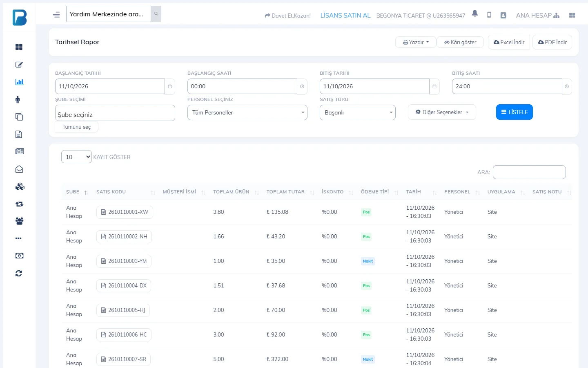Image resolution: width=588 pixels, height=368 pixels.
Task: Focus the ARA search input field
Action: tap(529, 172)
